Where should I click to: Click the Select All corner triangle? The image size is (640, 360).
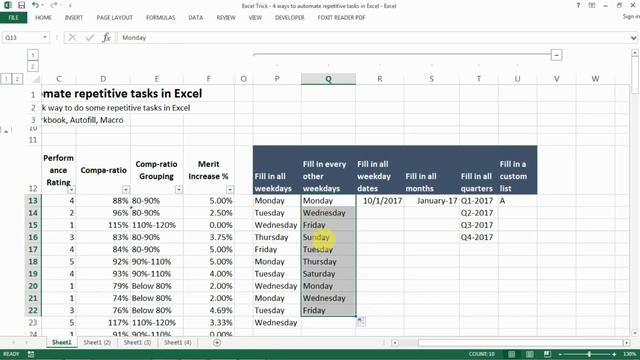(x=36, y=79)
